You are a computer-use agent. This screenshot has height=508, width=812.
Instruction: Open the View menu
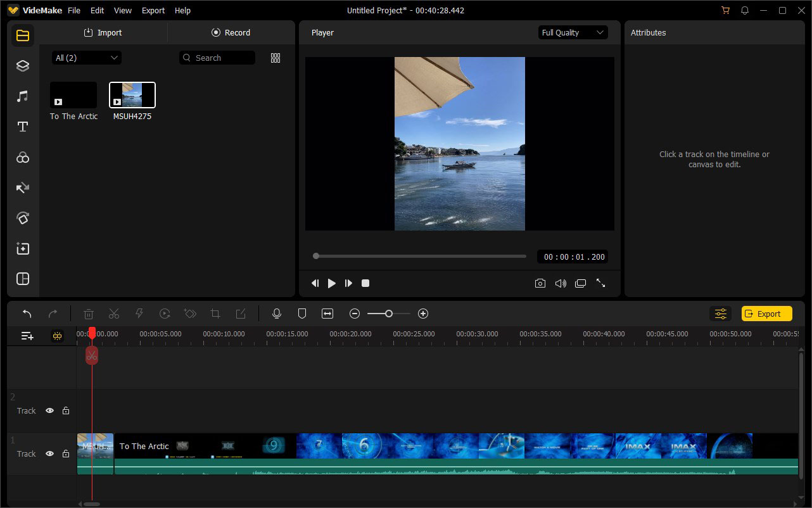point(122,10)
